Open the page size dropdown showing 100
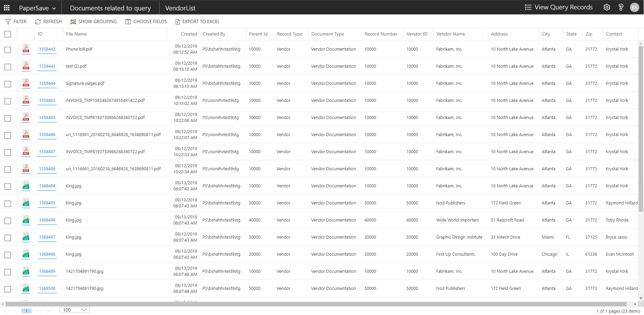Viewport: 644px width, 315px height. (x=74, y=310)
